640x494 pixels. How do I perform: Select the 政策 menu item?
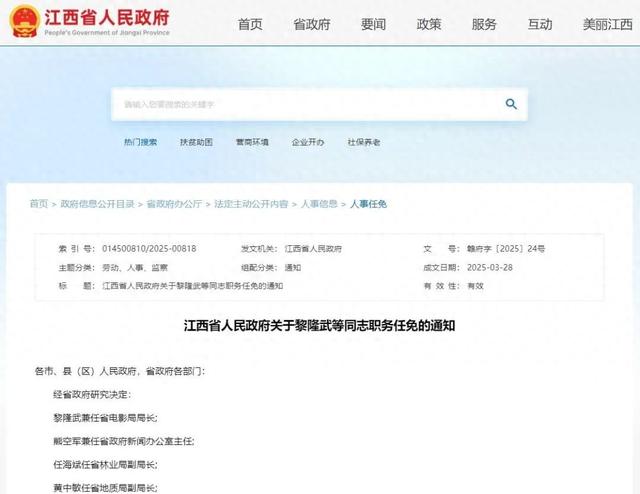pyautogui.click(x=428, y=24)
